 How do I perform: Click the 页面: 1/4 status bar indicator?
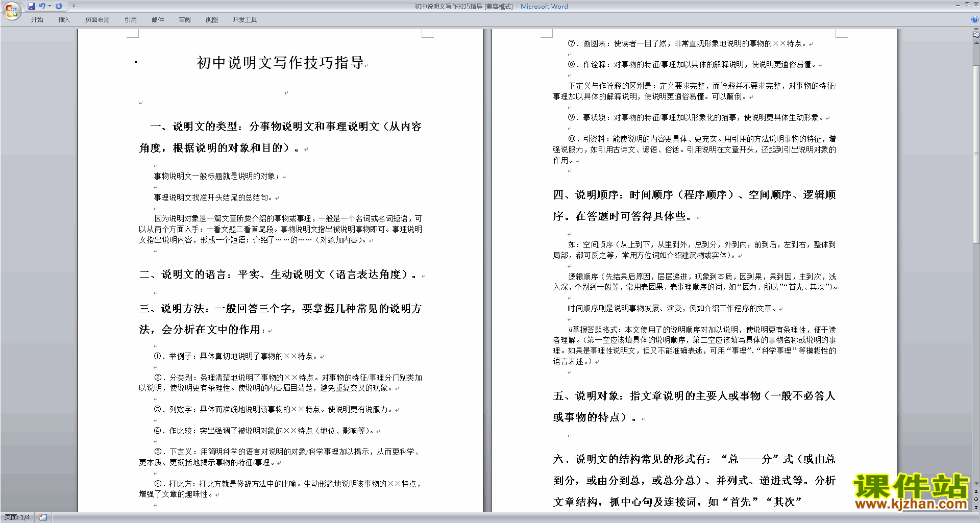tap(17, 517)
